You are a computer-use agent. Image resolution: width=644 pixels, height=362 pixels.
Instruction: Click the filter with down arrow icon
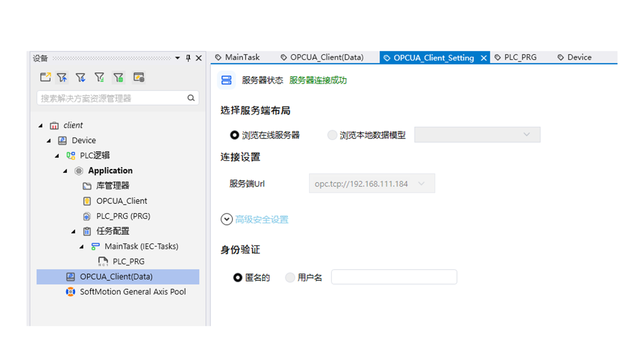coord(80,77)
